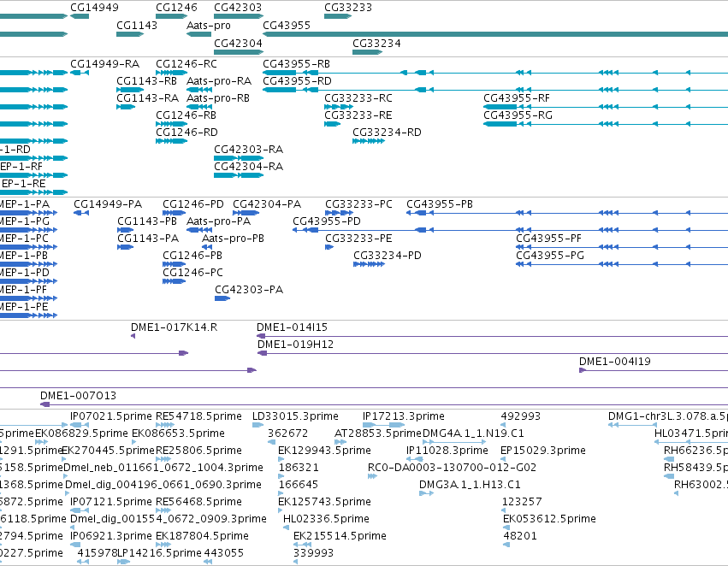Select the CG1246 gene label
This screenshot has height=566, width=728.
point(176,8)
